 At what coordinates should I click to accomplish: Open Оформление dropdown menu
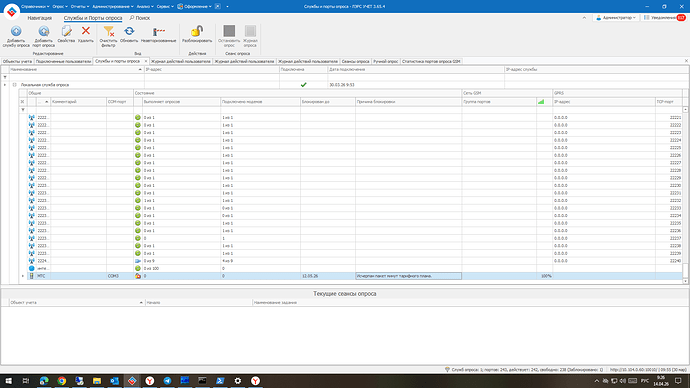[195, 7]
